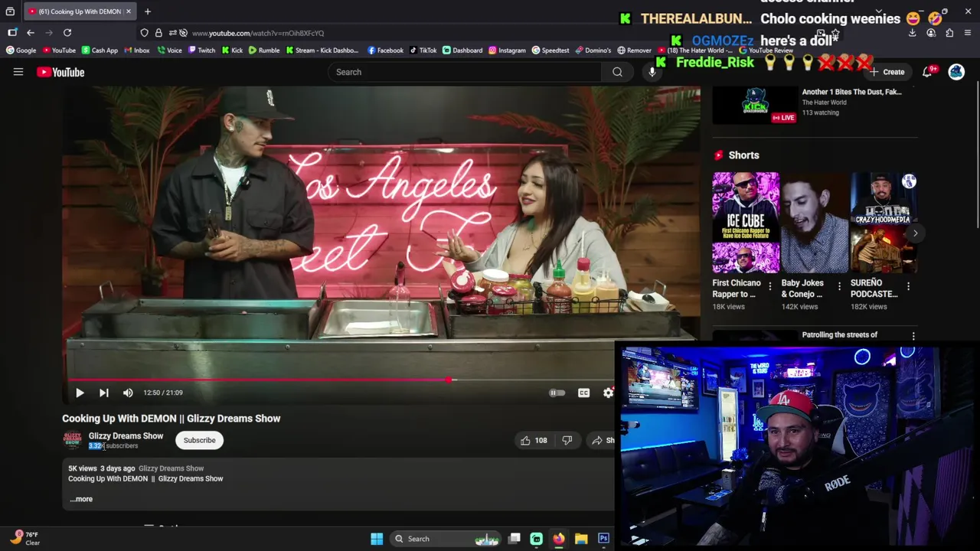Open the player settings gear

608,393
